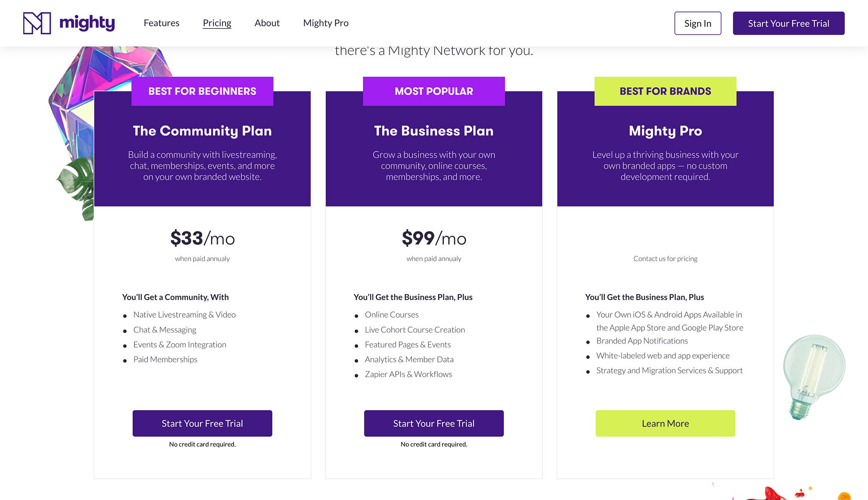Click the $33/mo price text
The image size is (868, 500).
pyautogui.click(x=202, y=239)
